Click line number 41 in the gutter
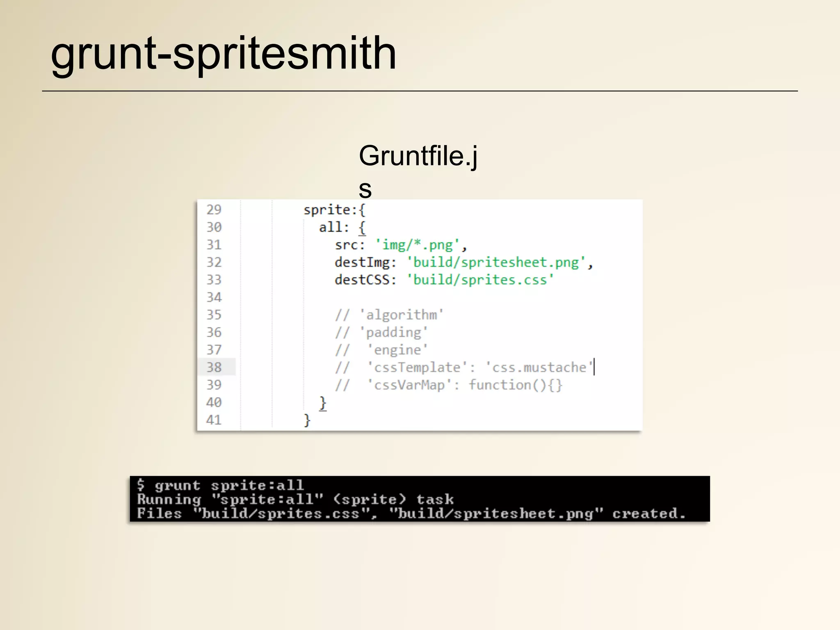This screenshot has width=840, height=630. 214,420
